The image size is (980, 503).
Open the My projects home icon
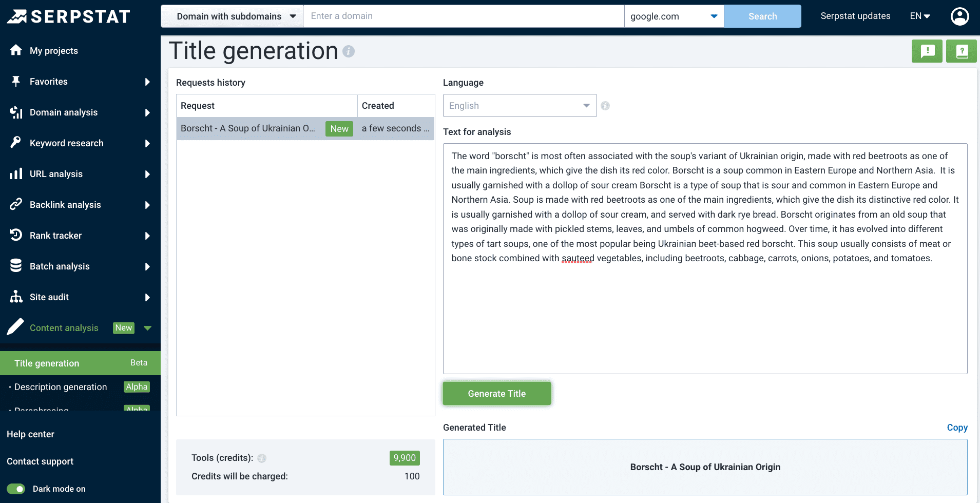pyautogui.click(x=16, y=50)
